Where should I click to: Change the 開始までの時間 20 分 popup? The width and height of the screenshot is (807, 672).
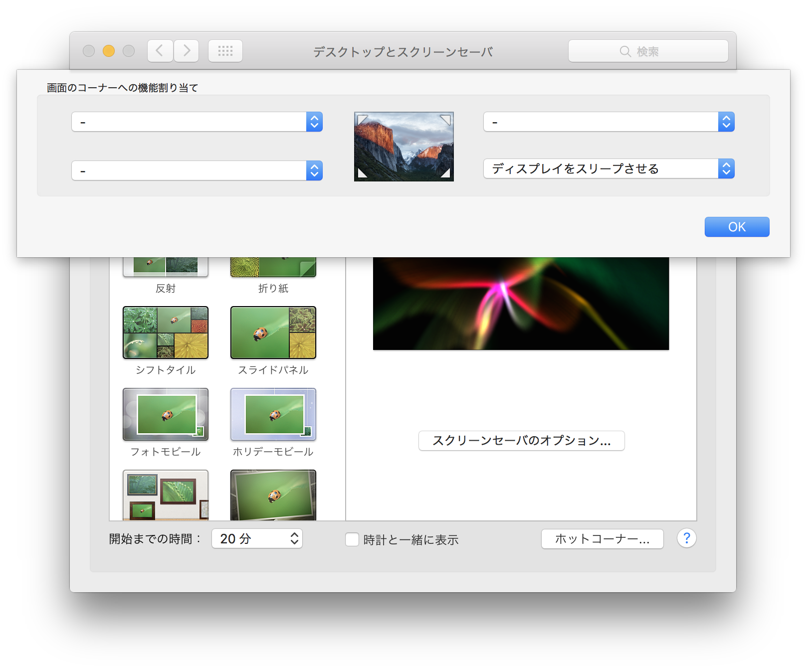(x=257, y=538)
